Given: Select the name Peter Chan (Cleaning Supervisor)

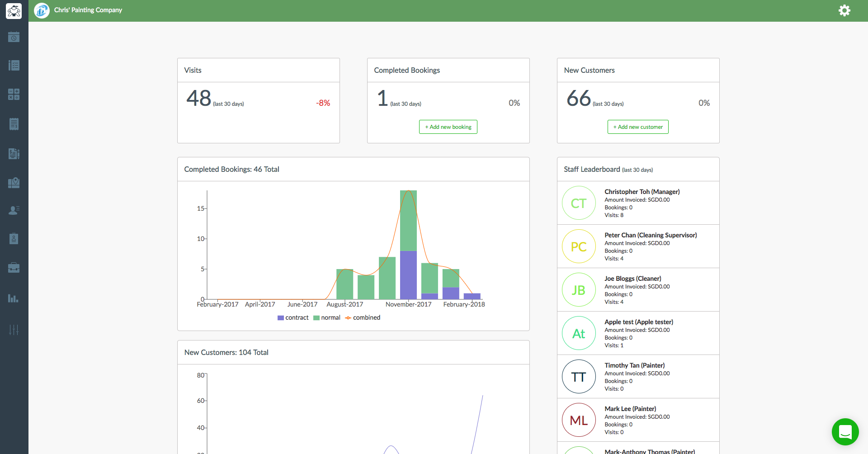Looking at the screenshot, I should point(651,235).
